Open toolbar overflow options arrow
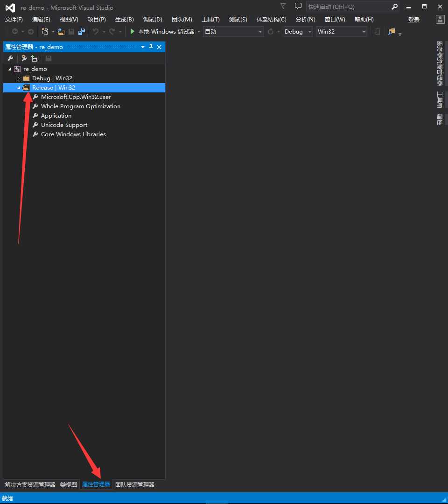This screenshot has width=448, height=504. pyautogui.click(x=400, y=34)
